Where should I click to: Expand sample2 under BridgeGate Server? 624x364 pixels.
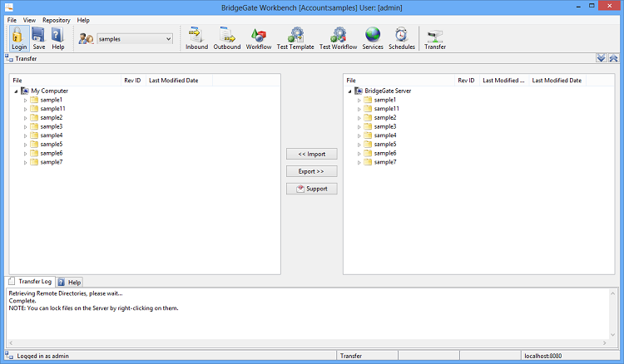(359, 118)
